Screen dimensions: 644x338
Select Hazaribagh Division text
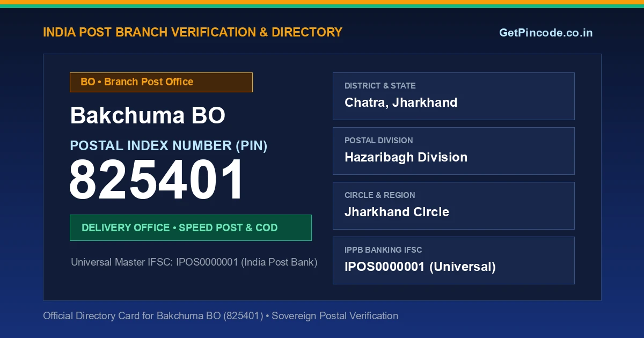coord(406,157)
